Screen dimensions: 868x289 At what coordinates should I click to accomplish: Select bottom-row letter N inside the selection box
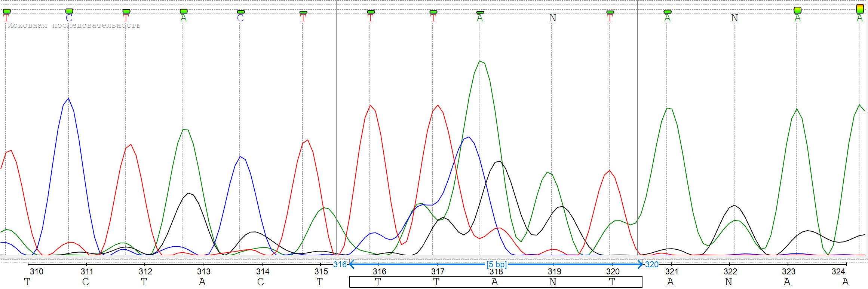[552, 282]
